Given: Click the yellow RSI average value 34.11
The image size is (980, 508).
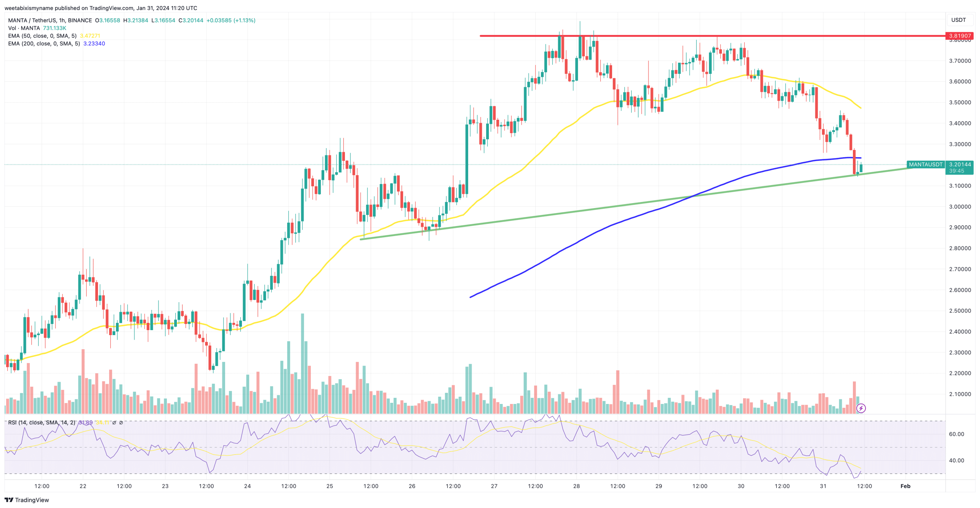Looking at the screenshot, I should (x=102, y=422).
